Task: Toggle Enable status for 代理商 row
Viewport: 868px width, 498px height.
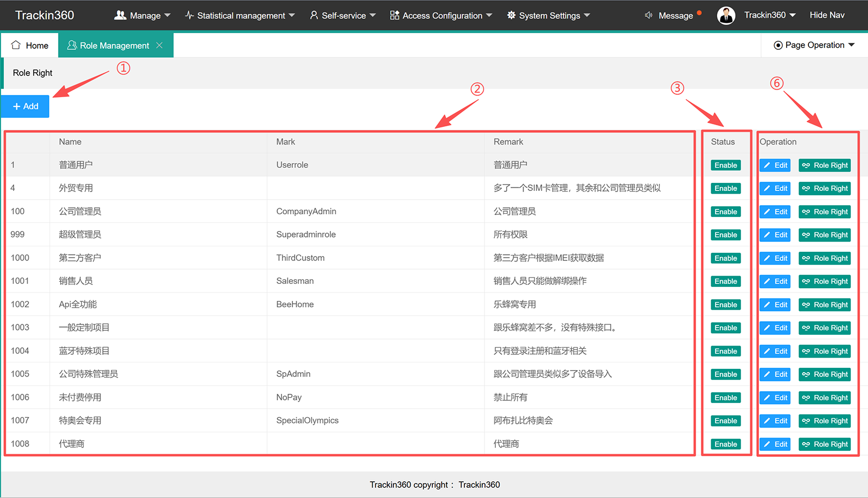Action: (726, 444)
